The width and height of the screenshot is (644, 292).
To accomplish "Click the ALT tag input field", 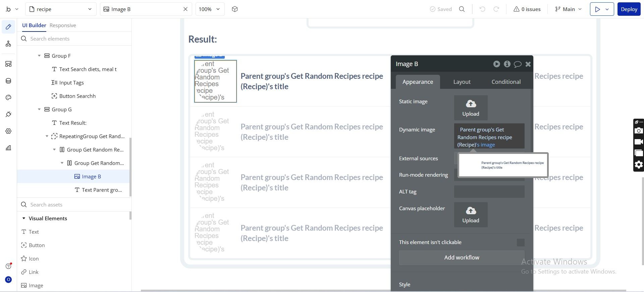I will pos(489,192).
